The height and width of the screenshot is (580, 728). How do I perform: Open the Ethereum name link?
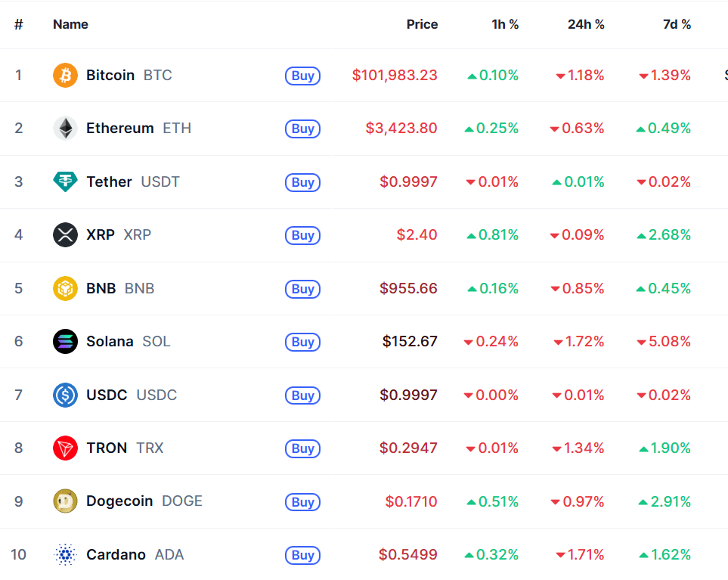[119, 129]
